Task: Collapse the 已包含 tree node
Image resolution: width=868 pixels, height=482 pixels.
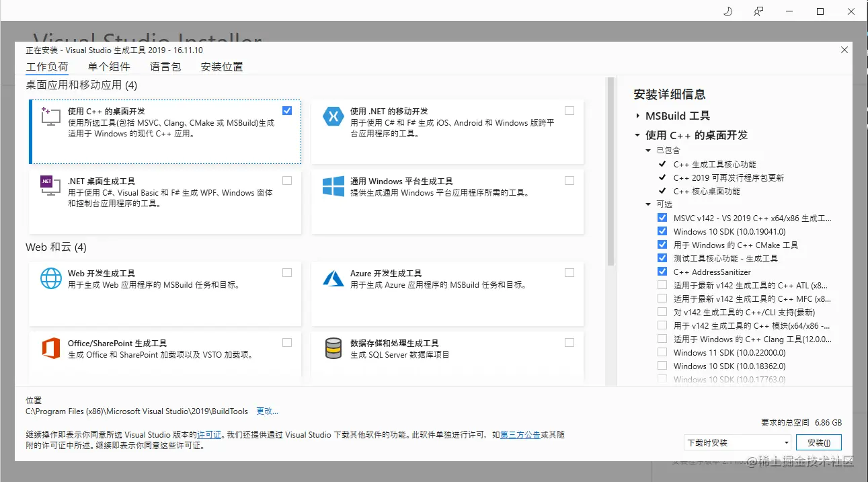Action: point(648,151)
